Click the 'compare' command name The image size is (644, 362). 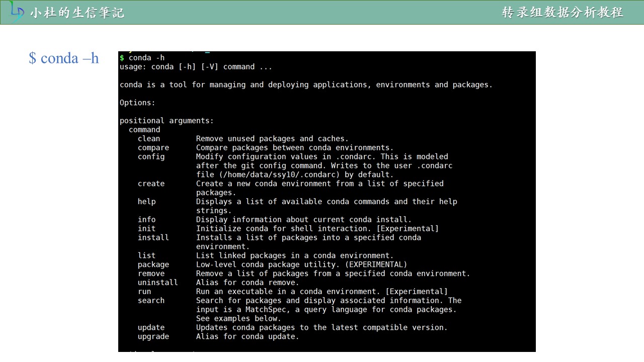tap(153, 148)
